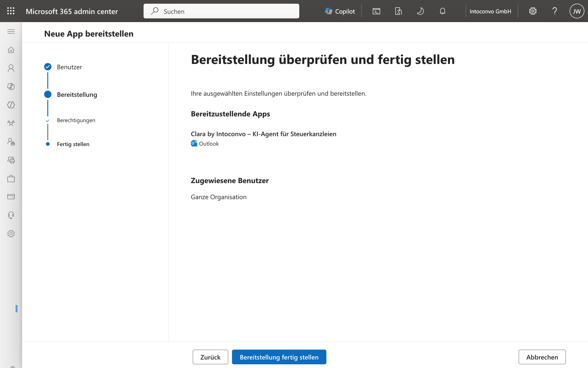Open the document export icon in header
This screenshot has width=588, height=368.
(x=399, y=11)
